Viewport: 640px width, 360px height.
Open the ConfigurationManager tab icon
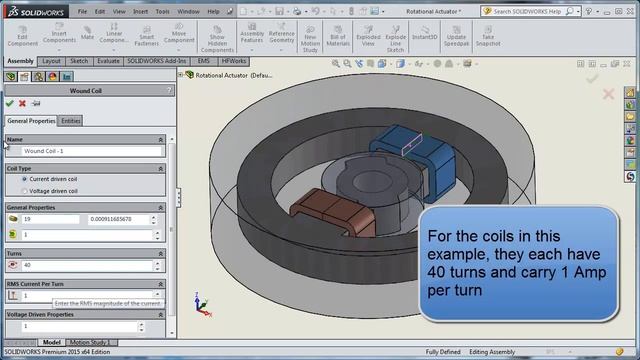pyautogui.click(x=38, y=76)
